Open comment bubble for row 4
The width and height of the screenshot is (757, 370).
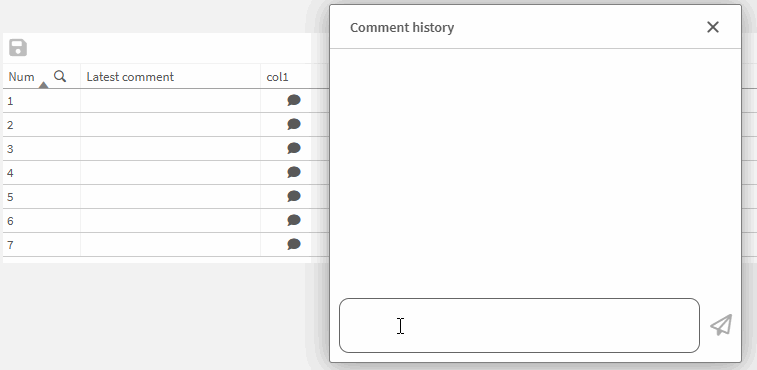[x=294, y=172]
